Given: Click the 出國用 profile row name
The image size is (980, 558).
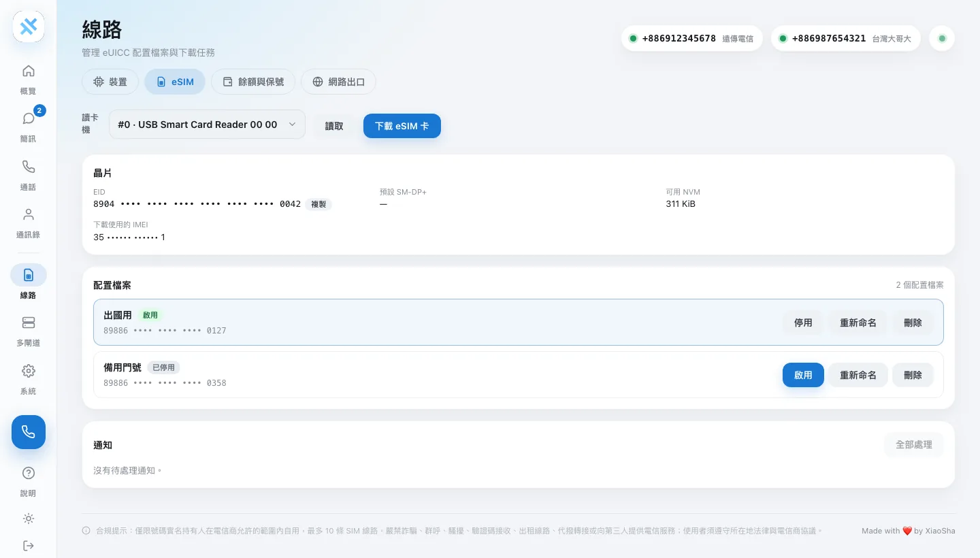Looking at the screenshot, I should click(x=118, y=315).
